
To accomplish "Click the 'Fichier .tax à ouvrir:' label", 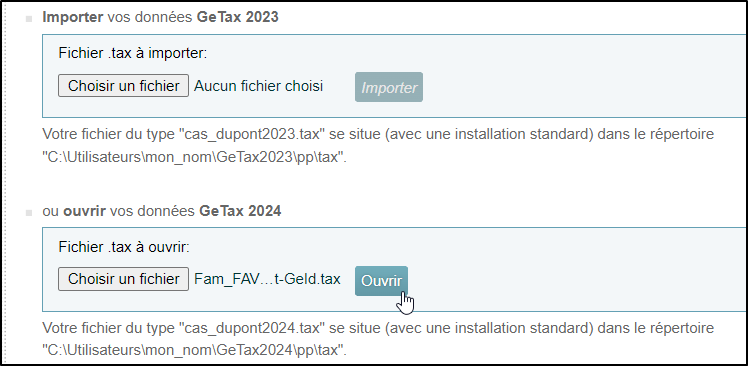I will point(124,247).
